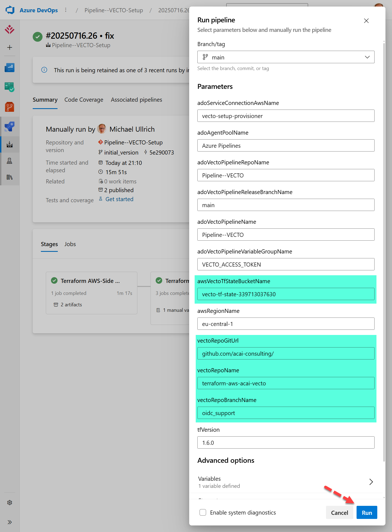
Task: Open Repos icon in sidebar
Action: point(10,107)
